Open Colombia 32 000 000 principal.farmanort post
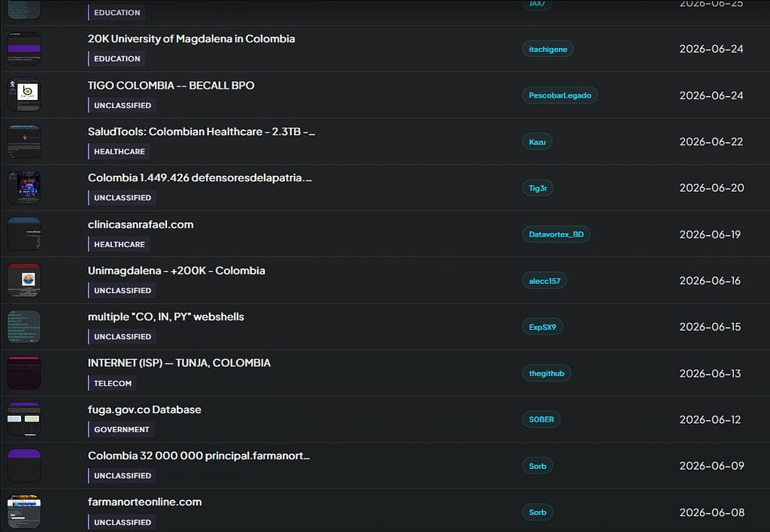This screenshot has height=532, width=770. (x=199, y=455)
